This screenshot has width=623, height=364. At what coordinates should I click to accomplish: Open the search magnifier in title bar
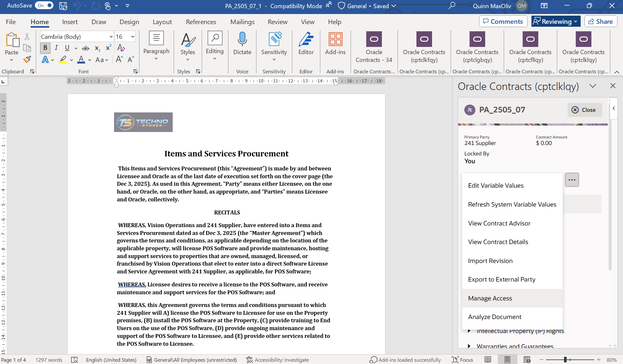click(x=452, y=6)
